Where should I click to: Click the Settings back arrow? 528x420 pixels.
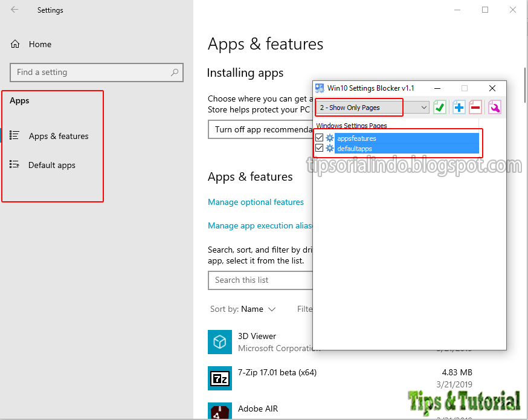coord(14,10)
